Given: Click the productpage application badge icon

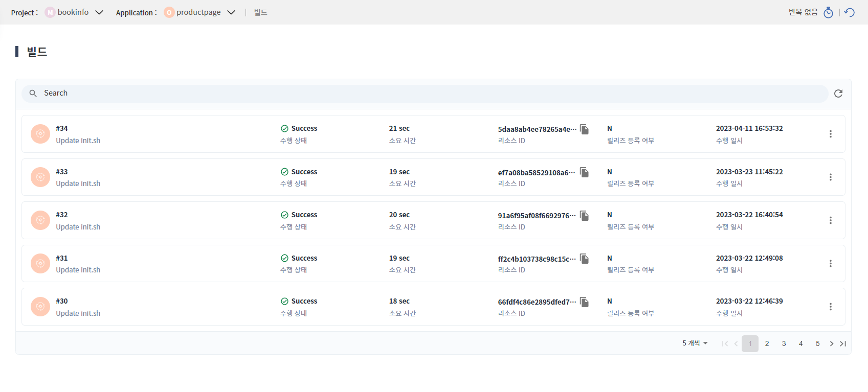Looking at the screenshot, I should 169,12.
